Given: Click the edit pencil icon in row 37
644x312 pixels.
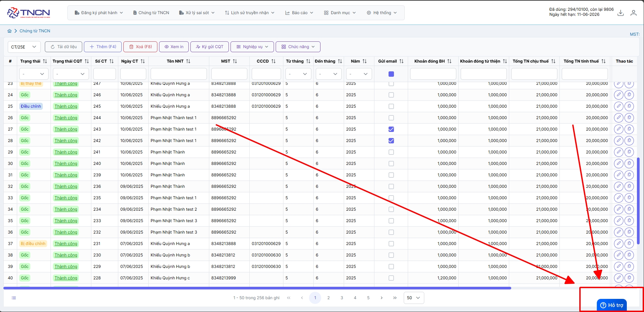Looking at the screenshot, I should [618, 244].
